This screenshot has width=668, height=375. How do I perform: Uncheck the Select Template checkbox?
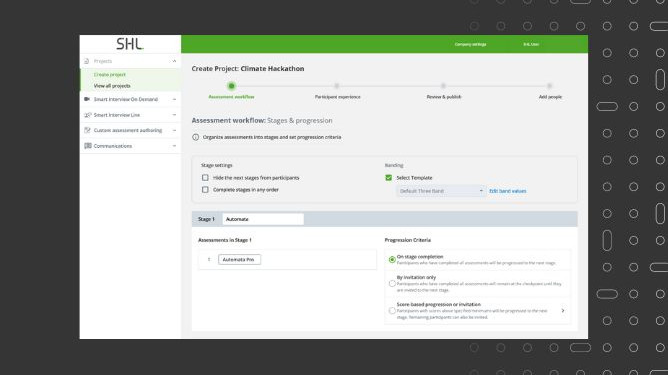pyautogui.click(x=389, y=178)
